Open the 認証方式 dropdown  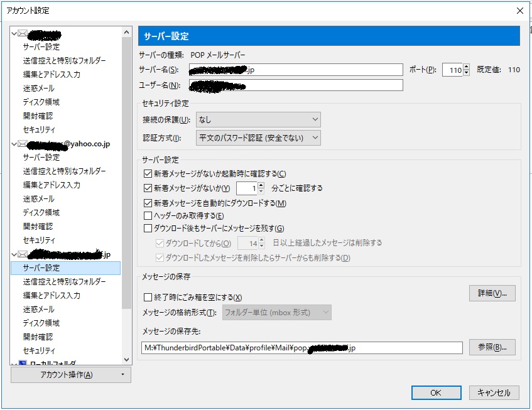click(x=258, y=138)
